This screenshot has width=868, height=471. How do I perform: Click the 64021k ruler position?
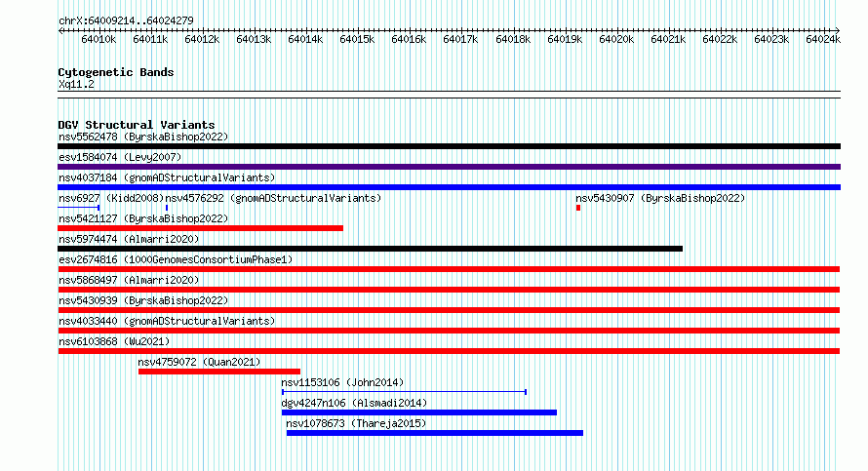[x=668, y=39]
